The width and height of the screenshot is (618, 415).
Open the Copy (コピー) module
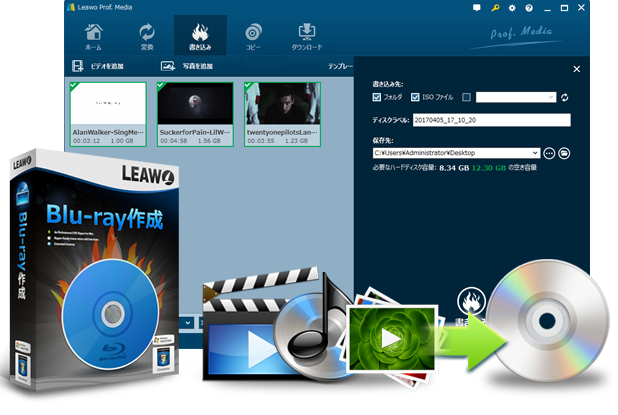[x=253, y=37]
